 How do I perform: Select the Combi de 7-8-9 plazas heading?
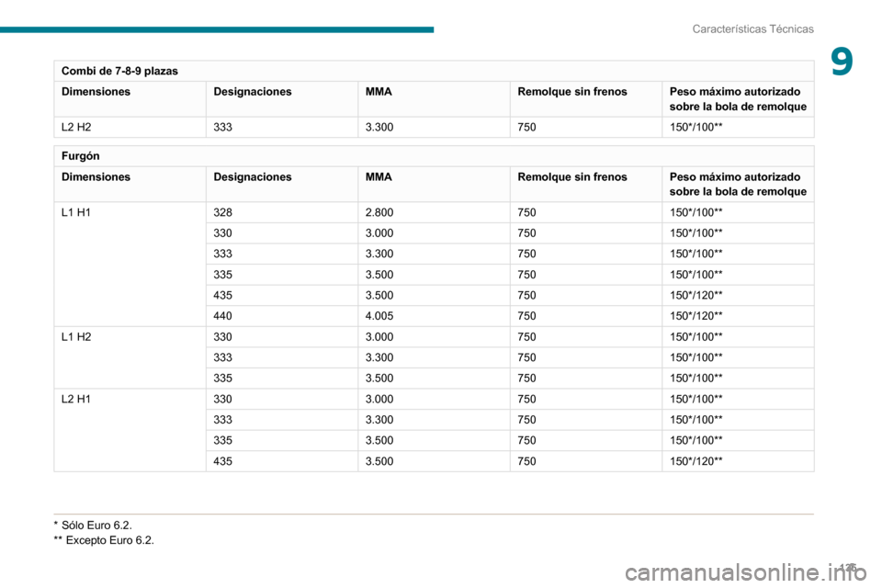pos(119,71)
